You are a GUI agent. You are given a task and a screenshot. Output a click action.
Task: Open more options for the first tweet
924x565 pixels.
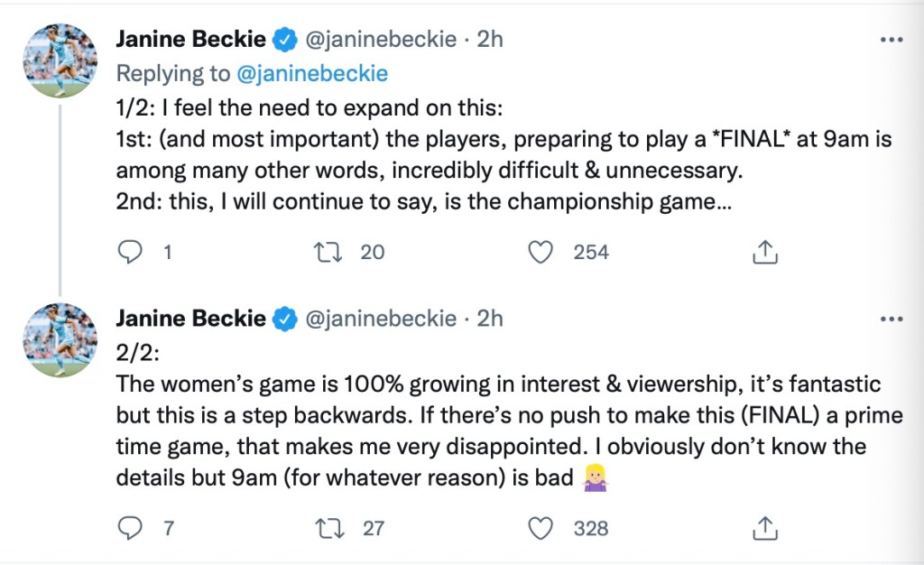pyautogui.click(x=891, y=41)
